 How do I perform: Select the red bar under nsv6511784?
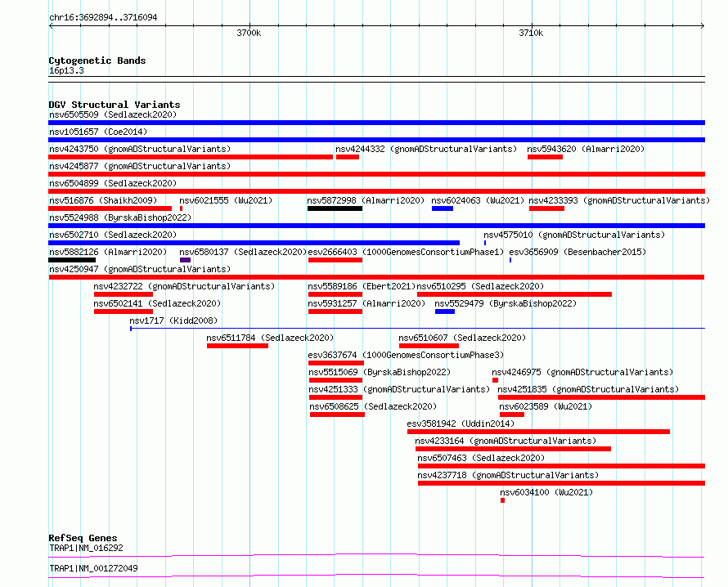pos(238,346)
